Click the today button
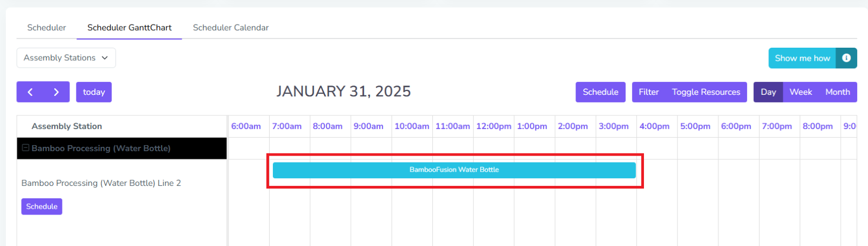Screen dimensions: 868x246 click(94, 92)
